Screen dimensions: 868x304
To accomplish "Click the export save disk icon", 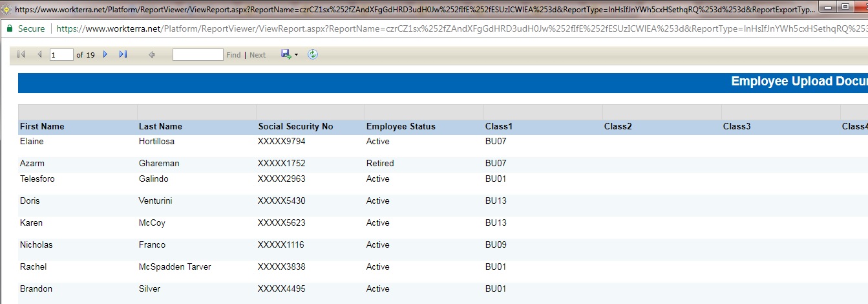I will point(286,55).
